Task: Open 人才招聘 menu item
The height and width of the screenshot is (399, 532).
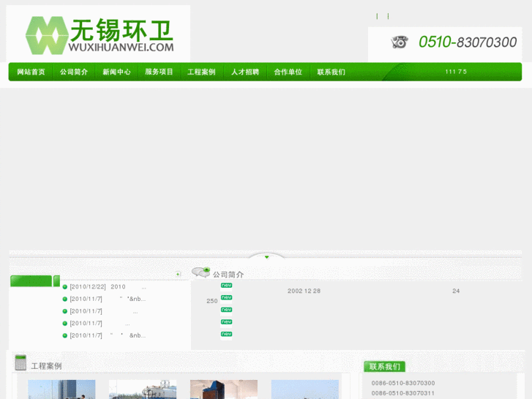Action: coord(245,72)
